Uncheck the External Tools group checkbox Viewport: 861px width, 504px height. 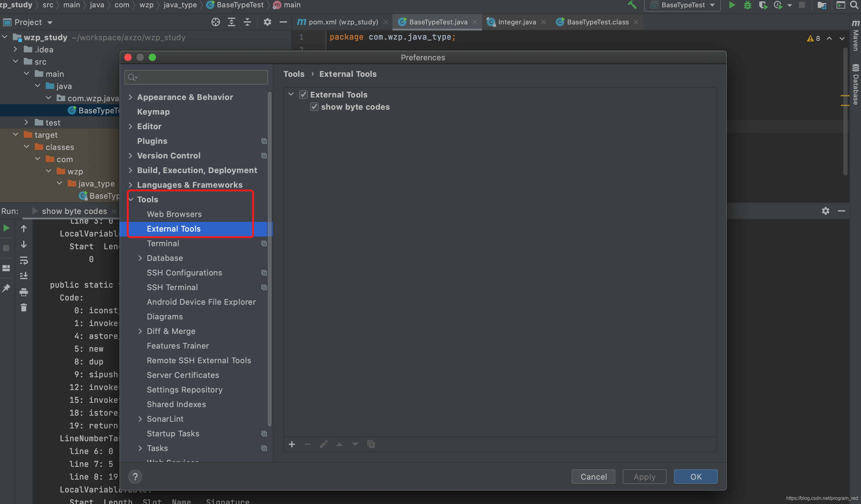303,95
